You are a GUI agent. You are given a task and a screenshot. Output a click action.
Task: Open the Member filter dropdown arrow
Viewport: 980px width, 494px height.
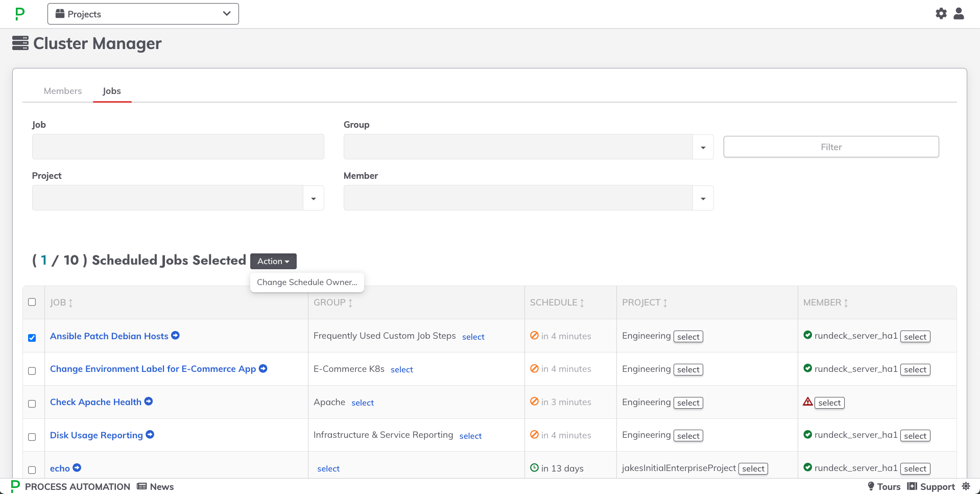(x=703, y=198)
